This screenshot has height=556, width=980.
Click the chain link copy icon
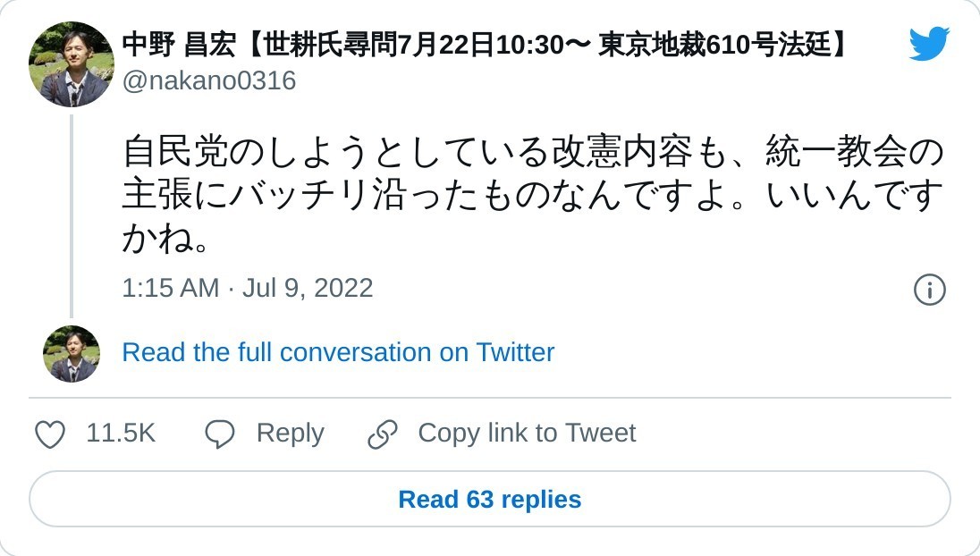click(x=383, y=434)
